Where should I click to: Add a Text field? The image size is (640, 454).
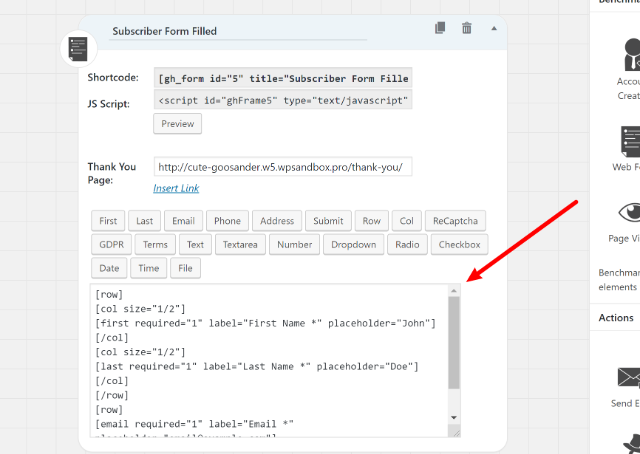click(195, 245)
